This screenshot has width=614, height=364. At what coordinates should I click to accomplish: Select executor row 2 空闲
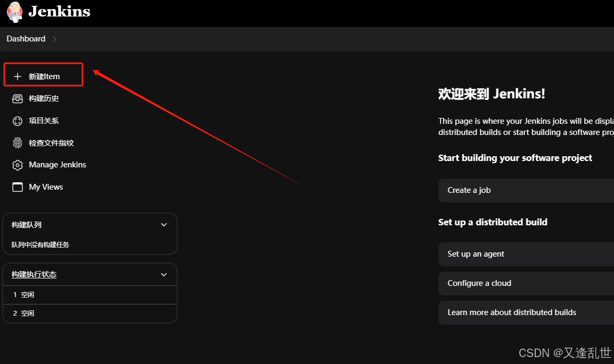(x=90, y=314)
